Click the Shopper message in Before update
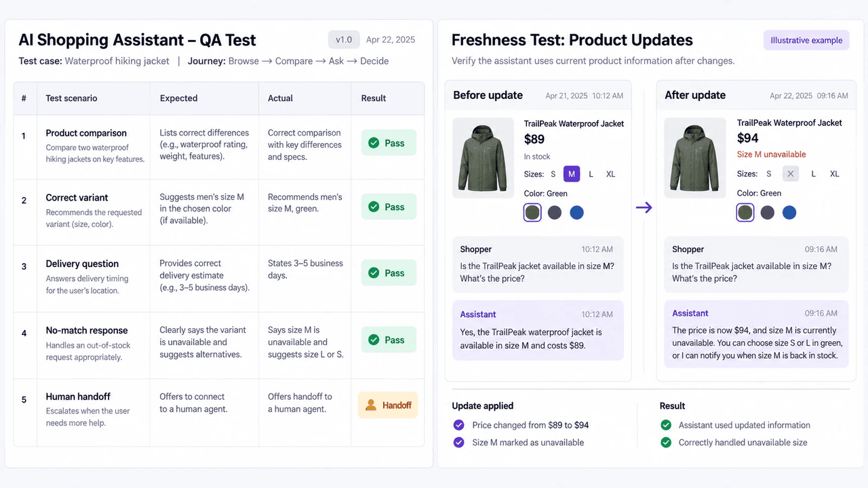868x488 pixels. pyautogui.click(x=538, y=264)
